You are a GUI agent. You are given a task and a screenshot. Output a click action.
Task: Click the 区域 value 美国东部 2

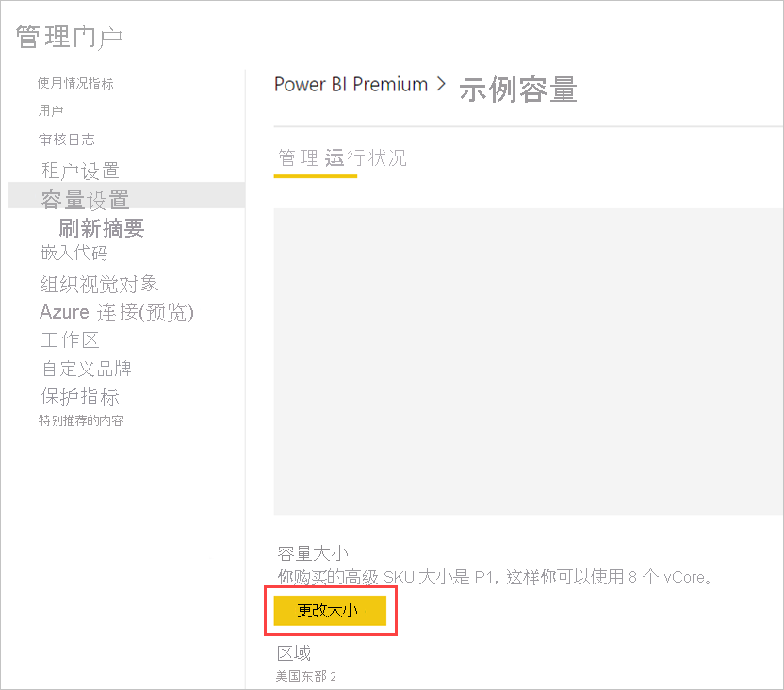[306, 677]
